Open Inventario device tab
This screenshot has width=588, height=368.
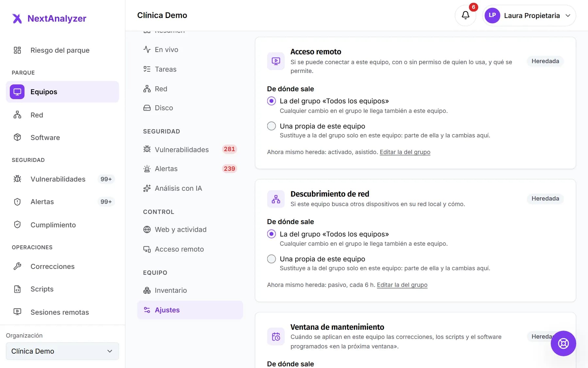[x=190, y=290]
